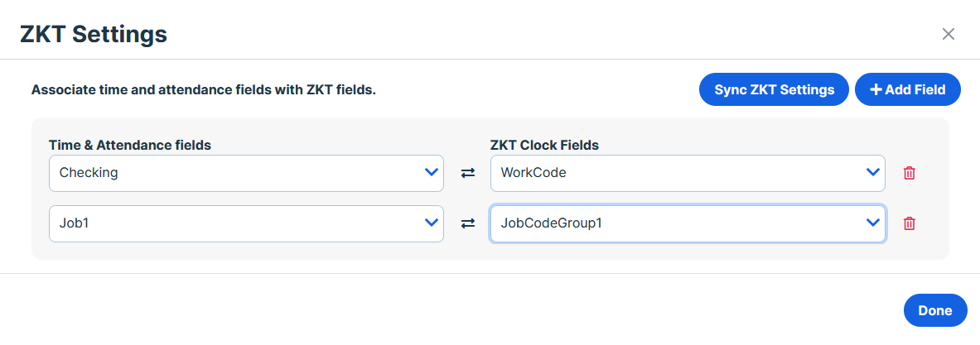
Task: Open the Checking attendance field dropdown
Action: (246, 174)
